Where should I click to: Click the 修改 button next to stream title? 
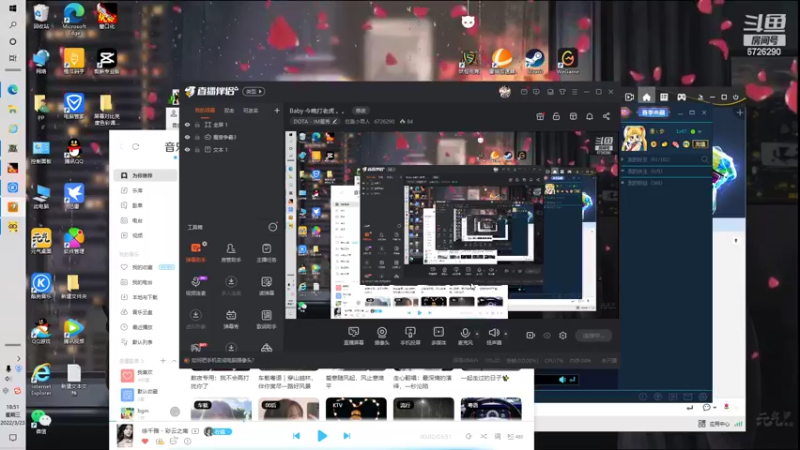click(x=361, y=111)
